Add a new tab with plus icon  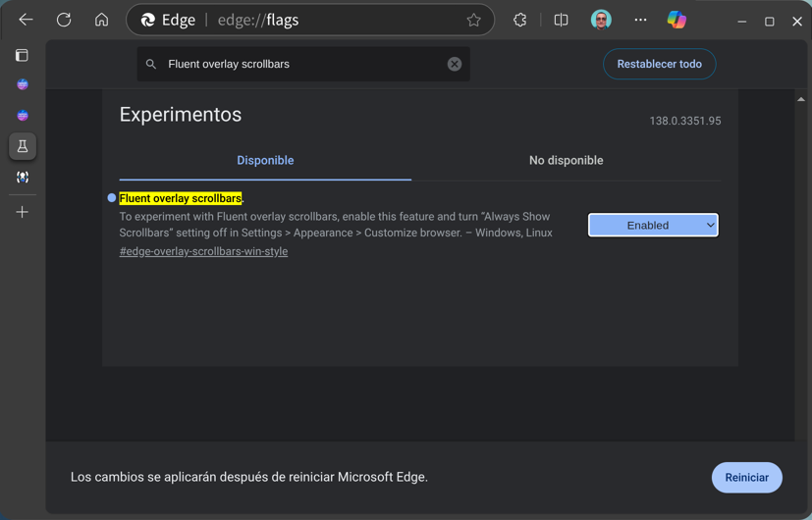(x=23, y=212)
